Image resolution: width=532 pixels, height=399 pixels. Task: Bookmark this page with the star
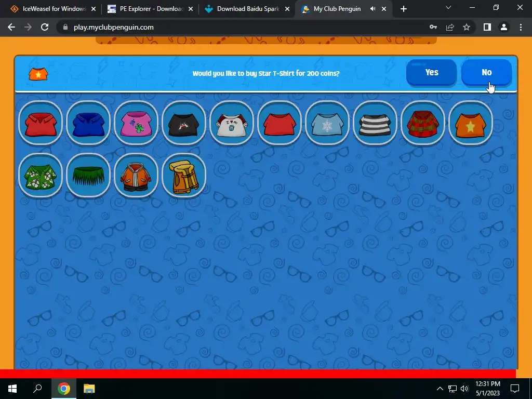coord(467,27)
